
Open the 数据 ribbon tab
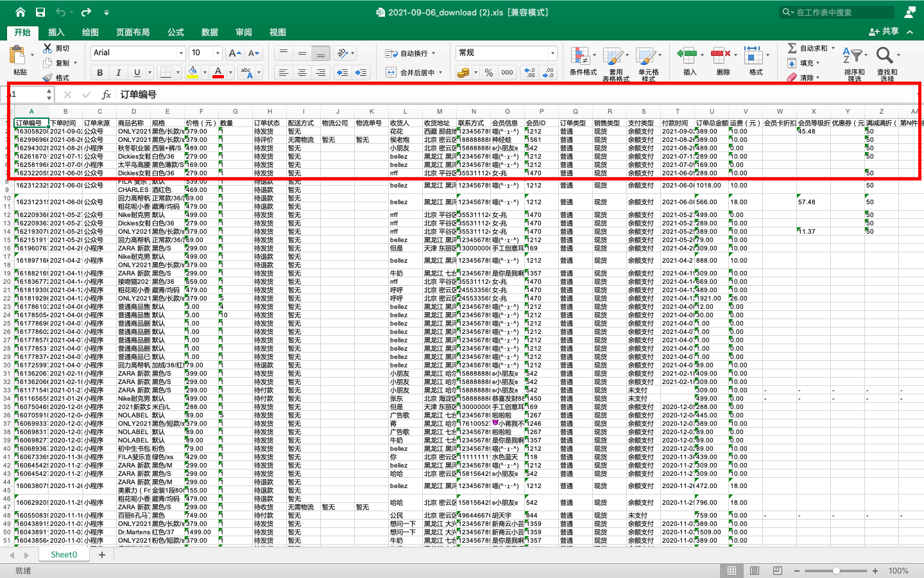click(210, 32)
